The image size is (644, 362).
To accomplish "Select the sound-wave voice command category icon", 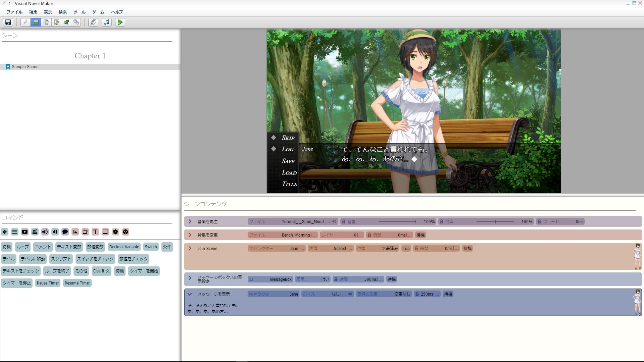I will click(55, 232).
